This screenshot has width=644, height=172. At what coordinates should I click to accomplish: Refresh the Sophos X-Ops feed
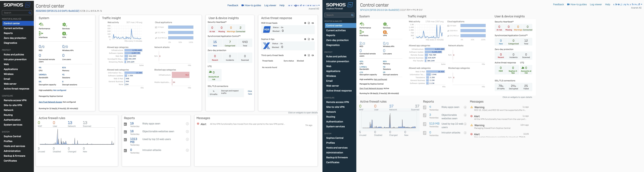tap(313, 39)
